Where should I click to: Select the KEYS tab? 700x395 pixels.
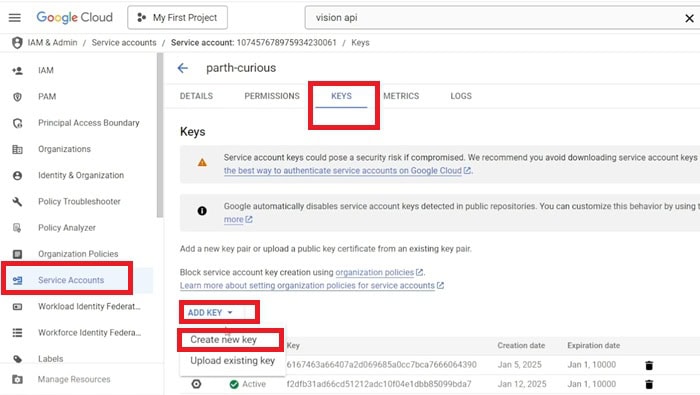tap(342, 96)
